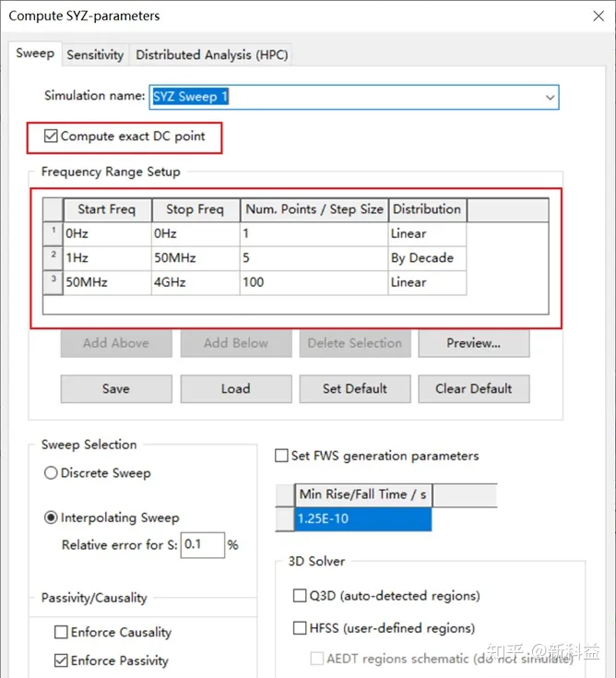Click the Start Freq column header

(x=108, y=209)
